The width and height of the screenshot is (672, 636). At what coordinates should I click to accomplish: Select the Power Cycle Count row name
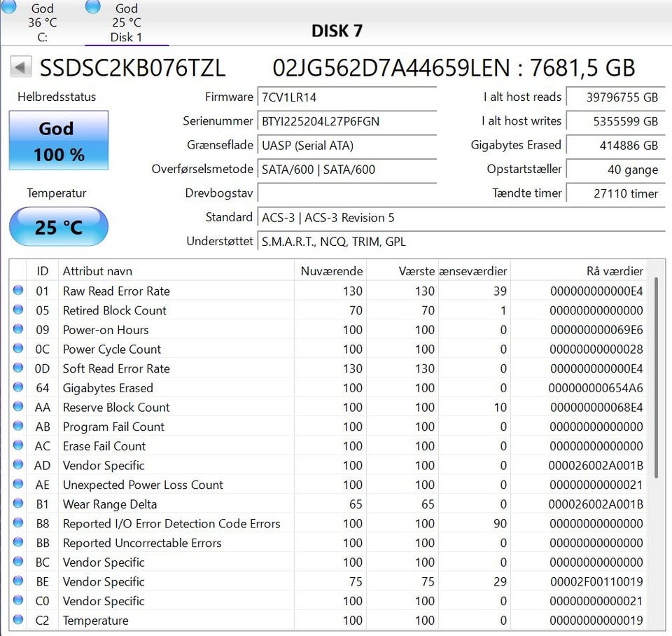click(x=112, y=349)
